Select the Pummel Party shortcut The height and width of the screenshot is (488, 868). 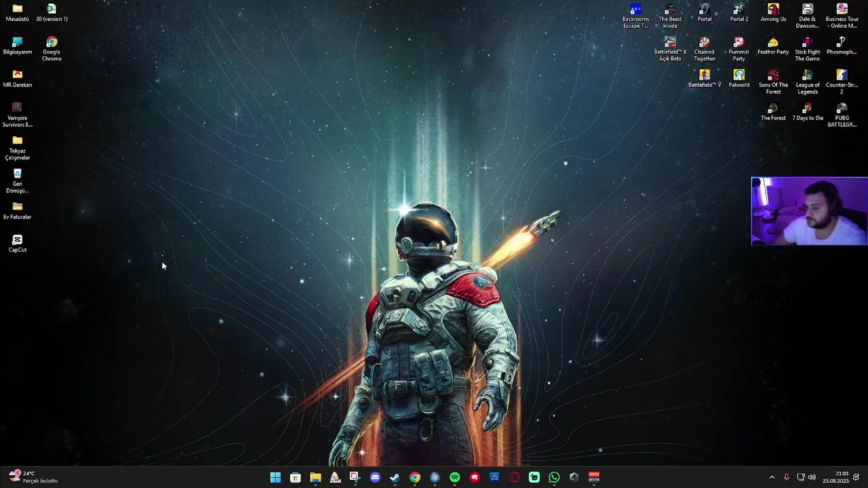pyautogui.click(x=739, y=49)
